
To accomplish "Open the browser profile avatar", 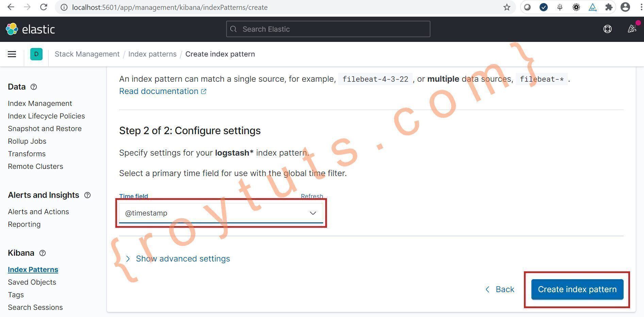I will coord(625,7).
